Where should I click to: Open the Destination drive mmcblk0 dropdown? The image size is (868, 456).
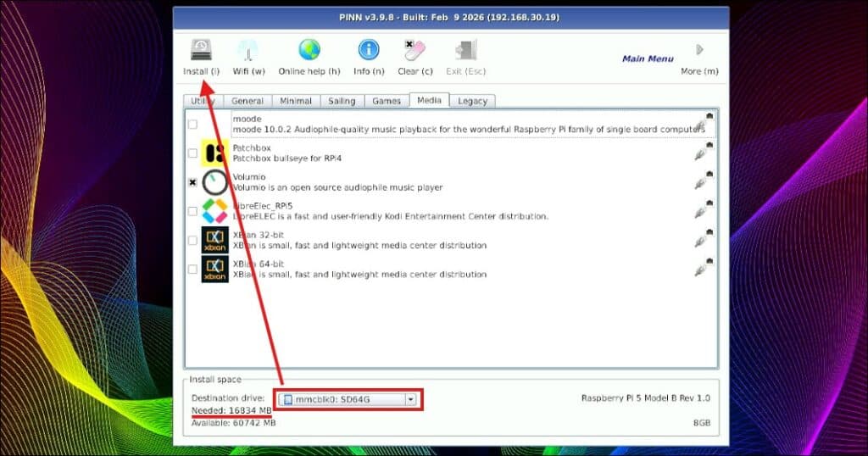coord(348,399)
